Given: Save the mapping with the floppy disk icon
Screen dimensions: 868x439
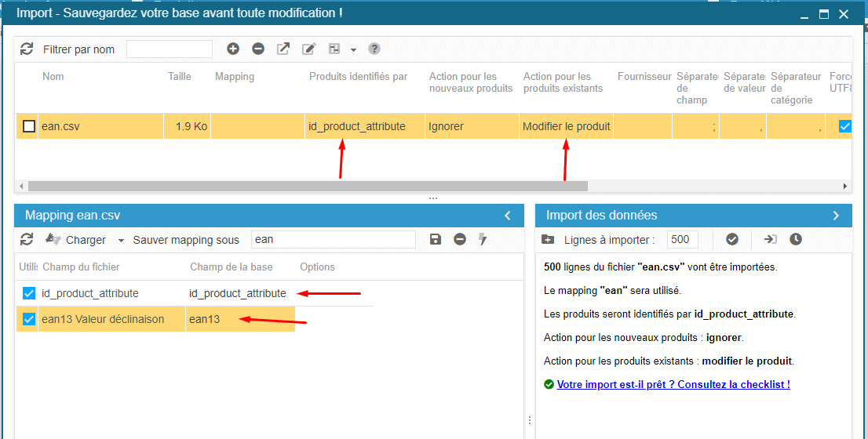Looking at the screenshot, I should tap(436, 239).
